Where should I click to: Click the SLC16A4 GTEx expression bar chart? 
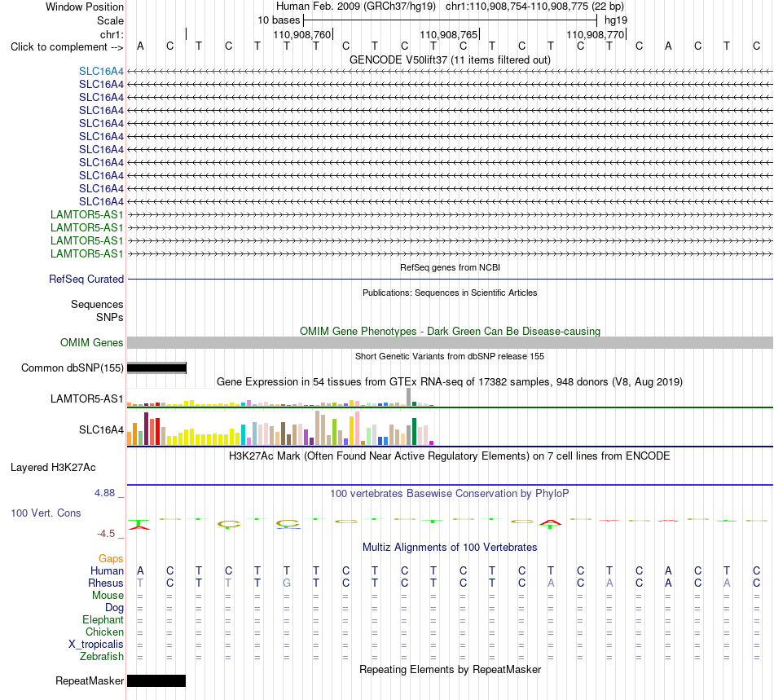[x=280, y=429]
